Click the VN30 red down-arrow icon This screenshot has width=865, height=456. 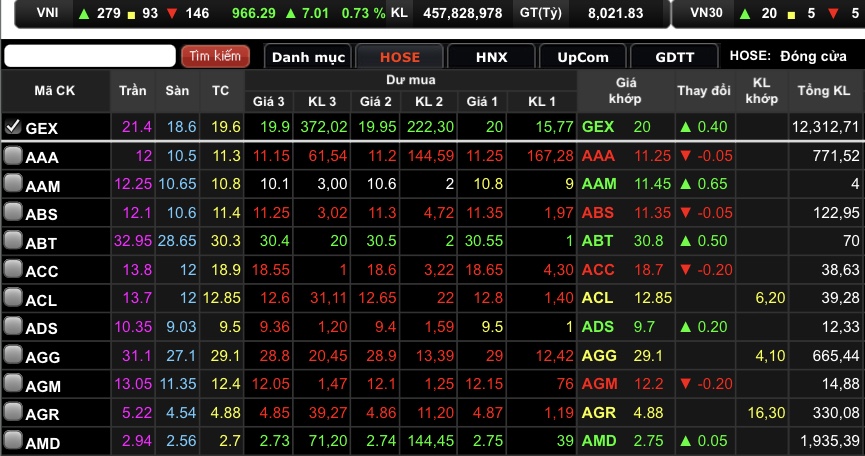point(815,13)
